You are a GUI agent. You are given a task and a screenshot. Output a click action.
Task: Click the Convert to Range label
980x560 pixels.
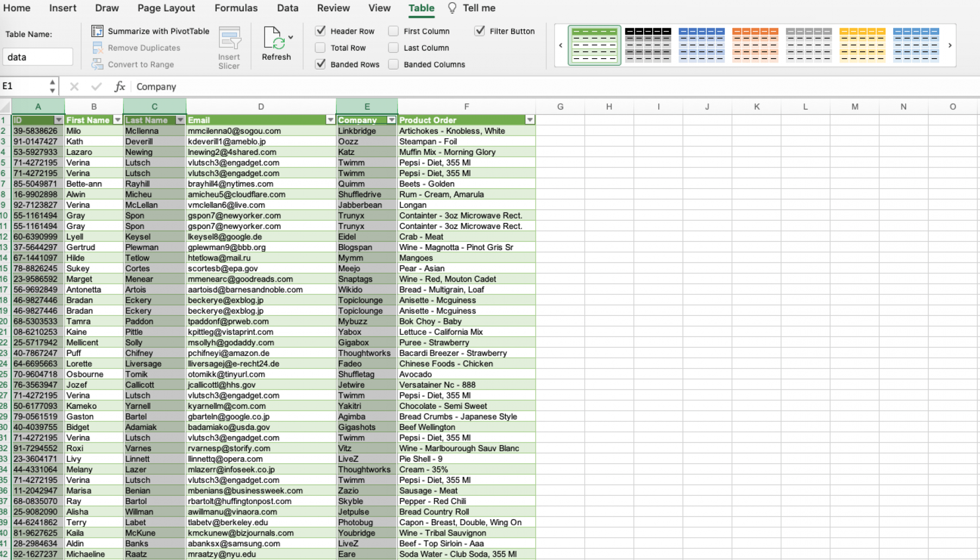(141, 64)
